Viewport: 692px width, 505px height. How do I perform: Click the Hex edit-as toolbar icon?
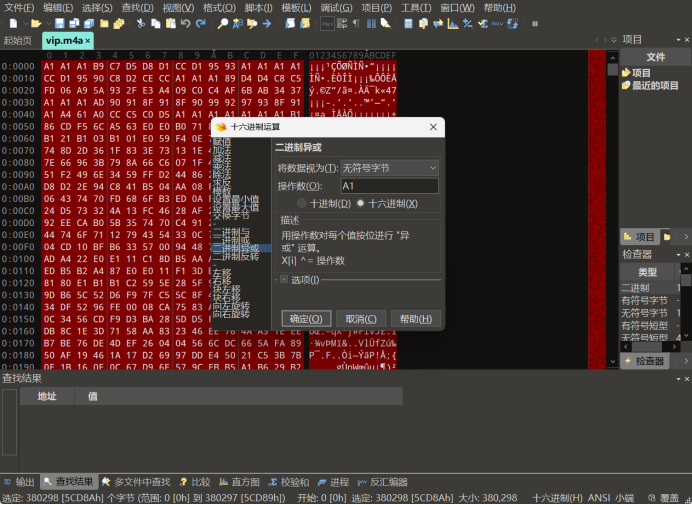327,23
